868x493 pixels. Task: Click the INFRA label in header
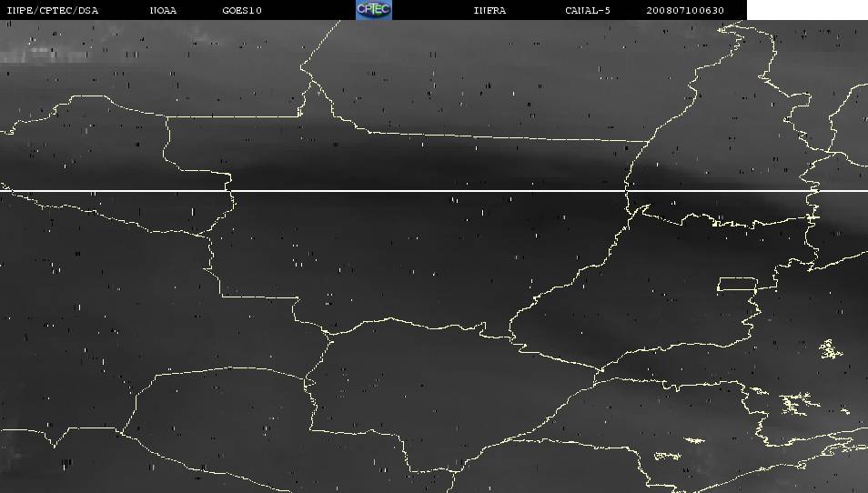pos(490,11)
